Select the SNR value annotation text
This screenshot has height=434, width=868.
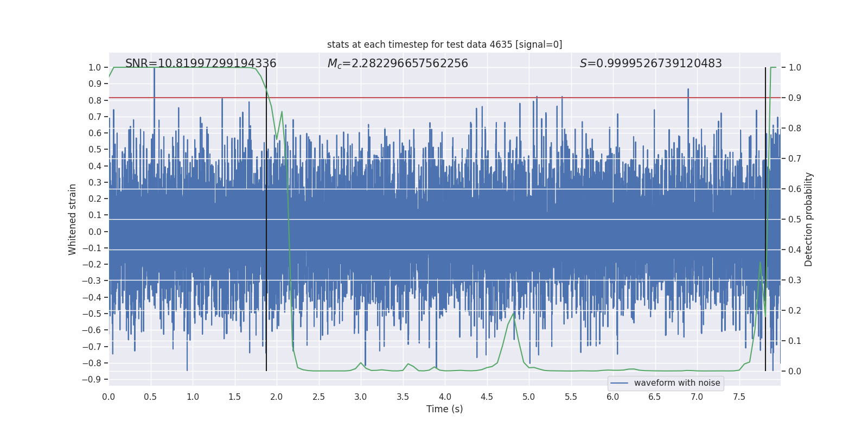201,63
